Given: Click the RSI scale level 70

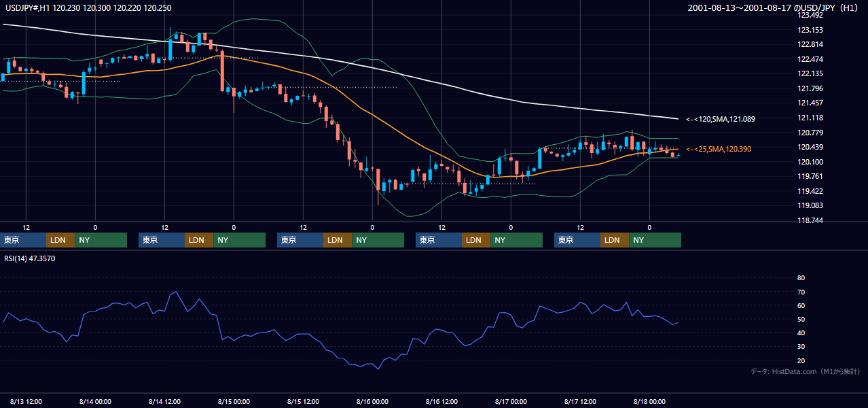Looking at the screenshot, I should [801, 292].
